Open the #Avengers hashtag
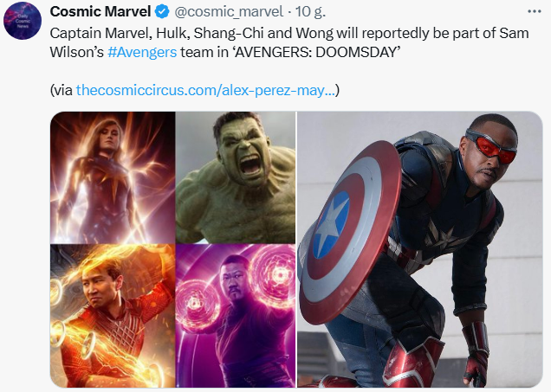 pos(142,52)
